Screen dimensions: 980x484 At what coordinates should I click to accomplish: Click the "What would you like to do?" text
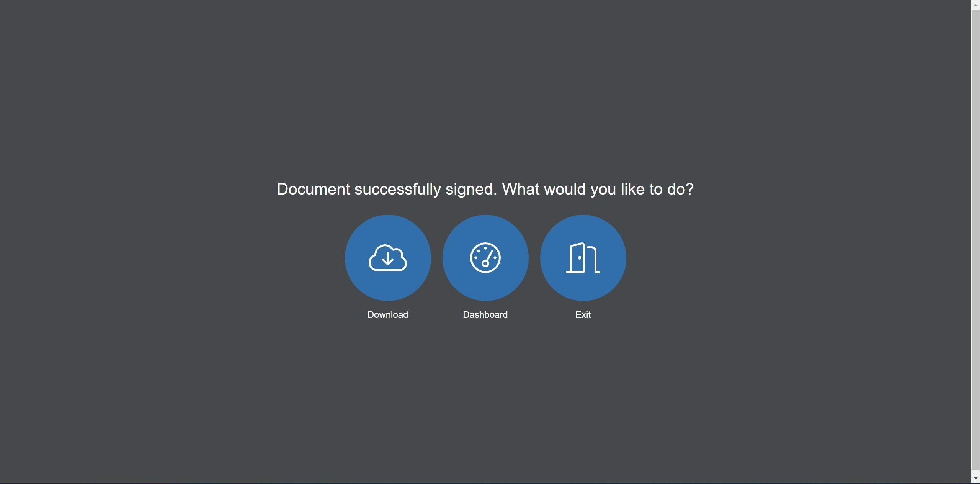point(597,189)
